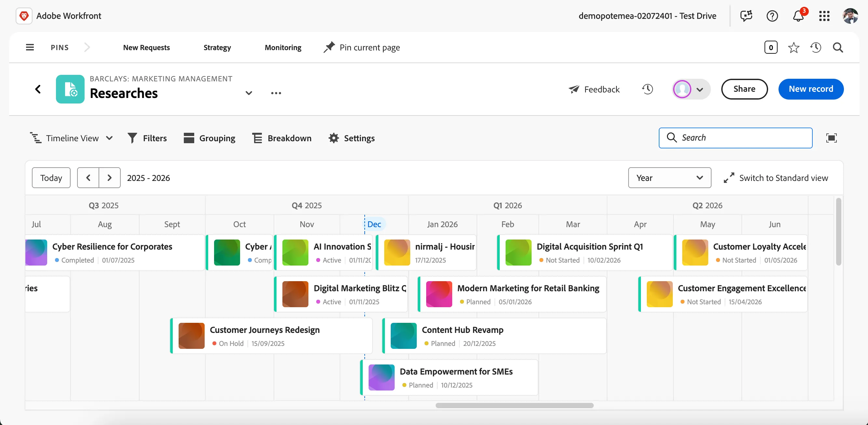The image size is (868, 425).
Task: Expand the Researches title dropdown chevron
Action: (x=249, y=93)
